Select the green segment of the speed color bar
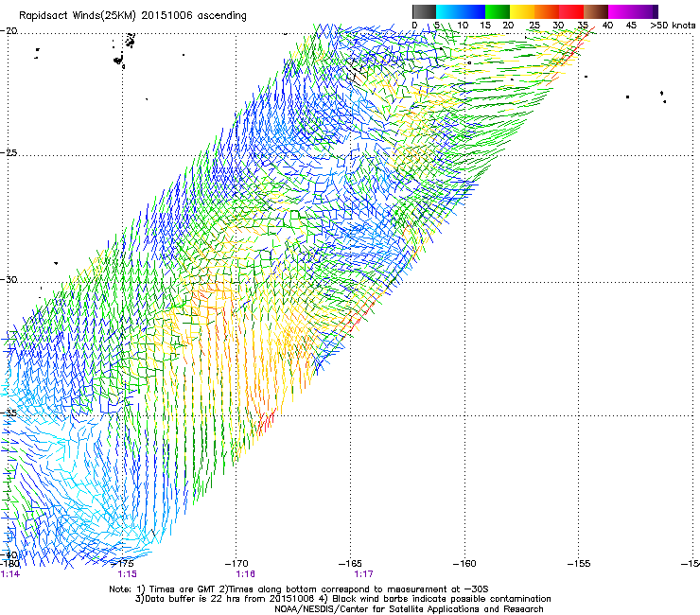The height and width of the screenshot is (615, 700). (x=498, y=11)
